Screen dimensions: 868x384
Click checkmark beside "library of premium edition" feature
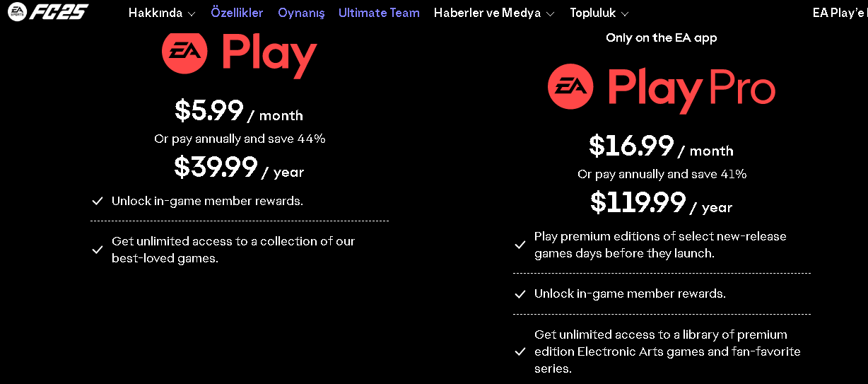(x=520, y=351)
